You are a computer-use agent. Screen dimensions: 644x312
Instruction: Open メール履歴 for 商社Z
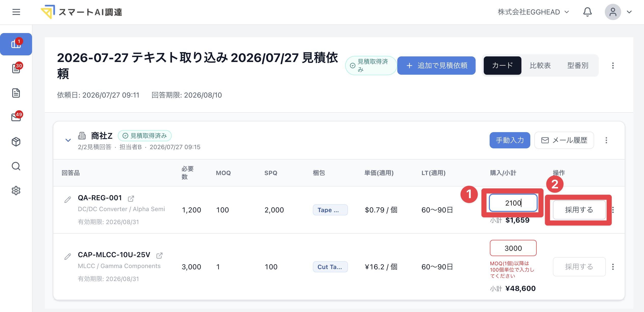tap(564, 140)
